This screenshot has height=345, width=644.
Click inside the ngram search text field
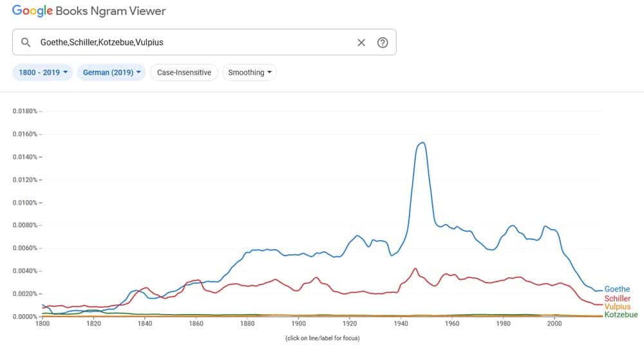click(x=193, y=42)
